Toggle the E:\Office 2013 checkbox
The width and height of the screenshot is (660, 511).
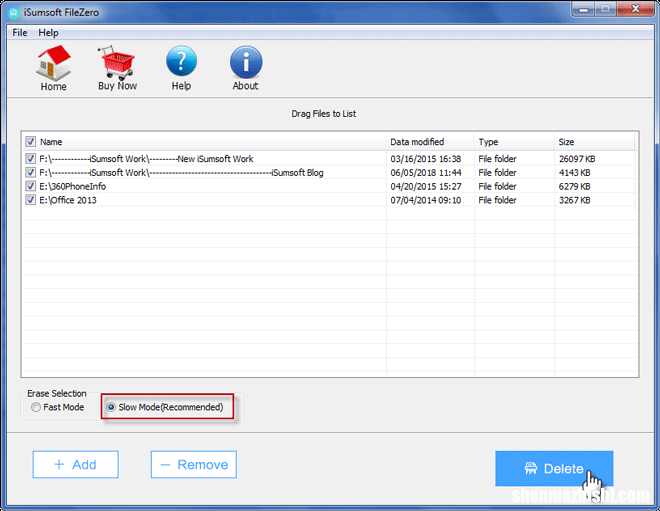tap(30, 201)
